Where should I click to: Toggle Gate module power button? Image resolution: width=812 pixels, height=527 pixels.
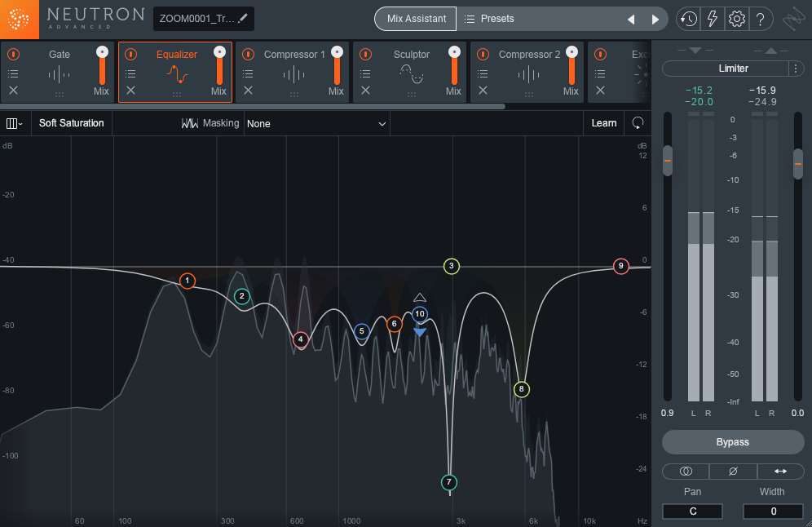coord(14,54)
